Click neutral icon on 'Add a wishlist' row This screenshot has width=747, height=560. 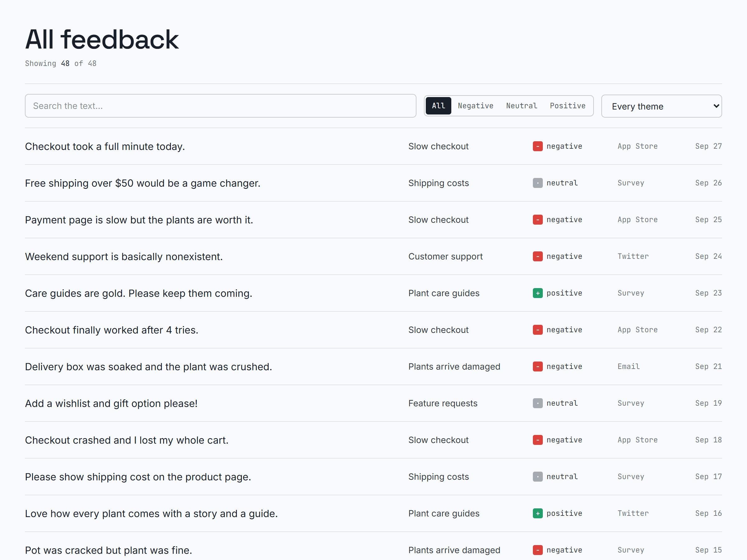click(538, 404)
